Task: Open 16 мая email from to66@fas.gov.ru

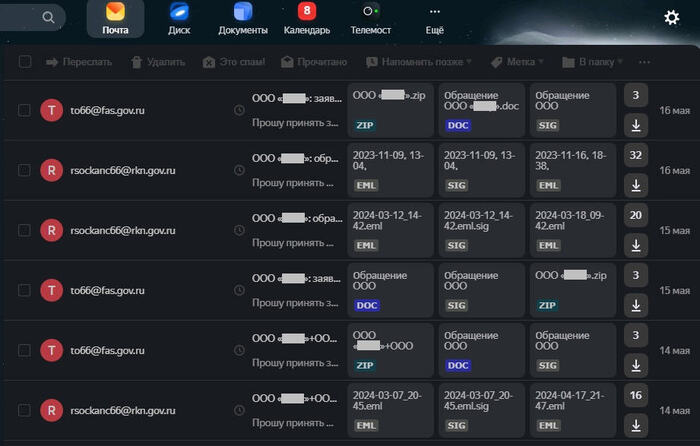Action: pyautogui.click(x=350, y=110)
